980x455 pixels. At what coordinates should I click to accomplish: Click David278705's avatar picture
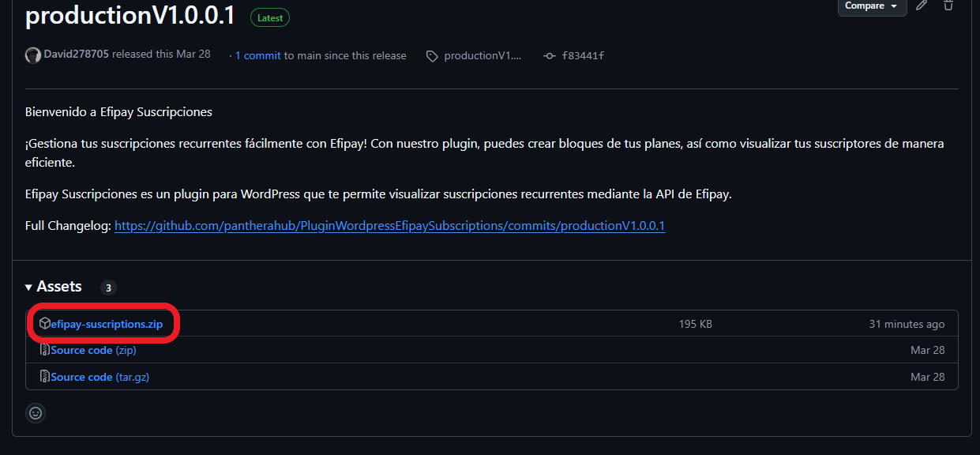[32, 55]
